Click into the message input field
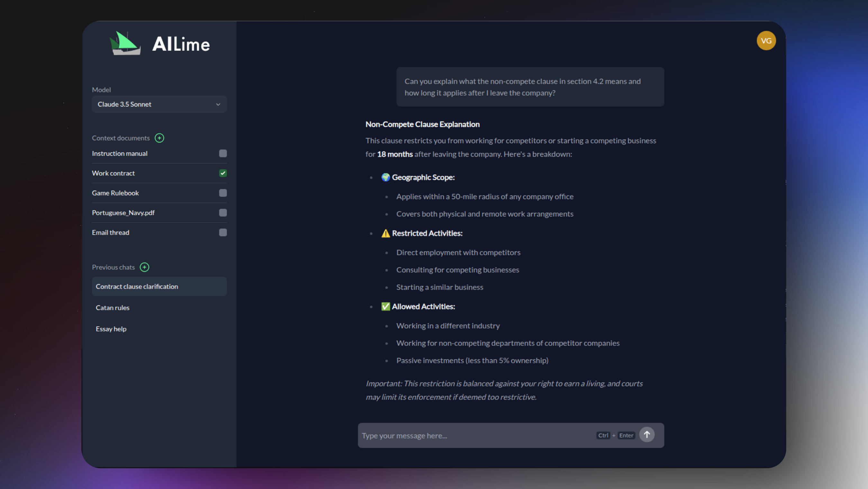The height and width of the screenshot is (489, 868). 472,435
